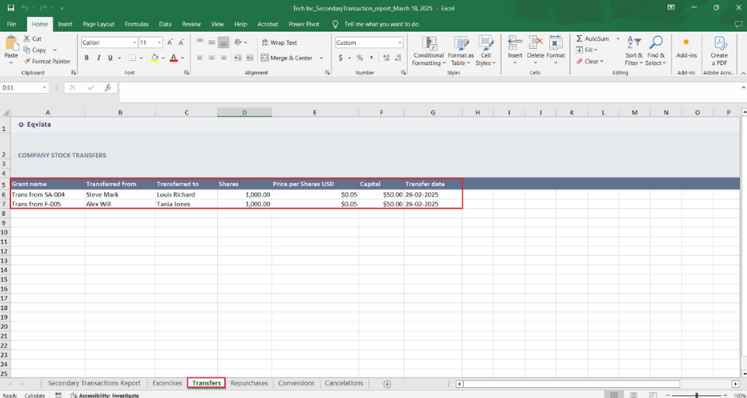747x398 pixels.
Task: Click Merge & Center button
Action: [287, 58]
